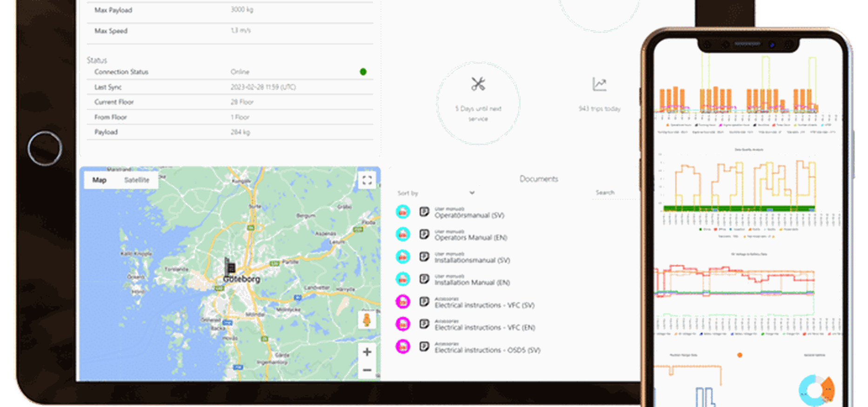This screenshot has width=868, height=407.
Task: Click the documents Search field
Action: (613, 193)
